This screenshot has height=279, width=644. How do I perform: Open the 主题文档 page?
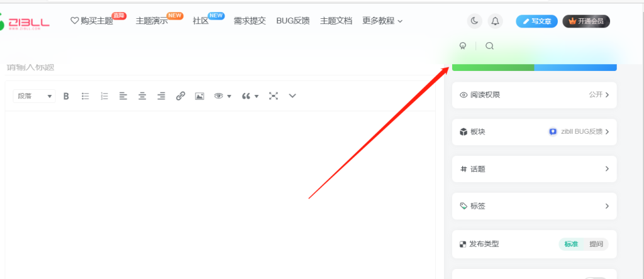(x=336, y=21)
